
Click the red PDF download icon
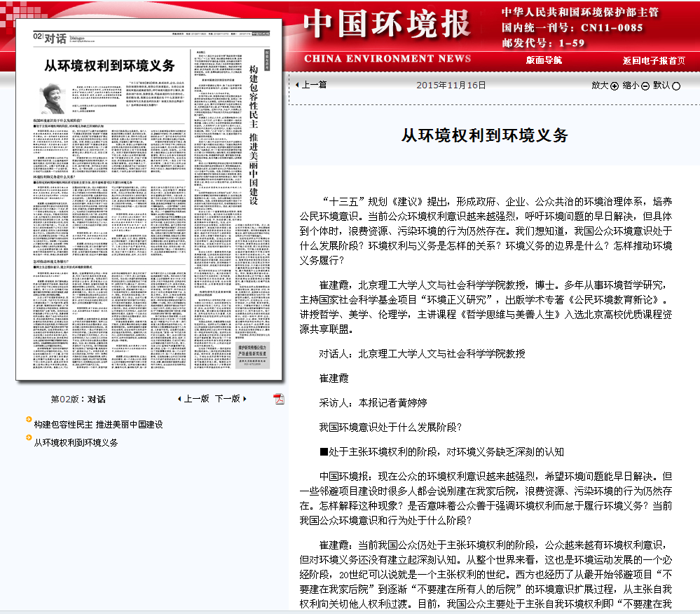(x=279, y=397)
